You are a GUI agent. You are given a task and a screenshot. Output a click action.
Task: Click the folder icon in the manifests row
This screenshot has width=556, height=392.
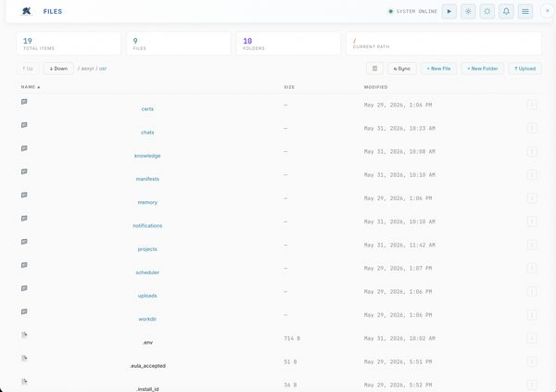tap(24, 171)
